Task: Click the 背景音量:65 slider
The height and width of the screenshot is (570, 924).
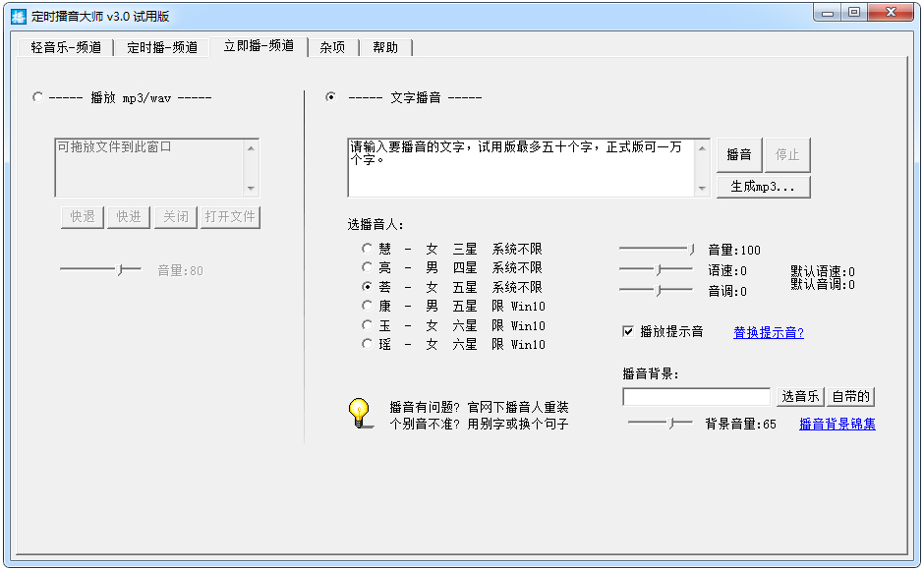Action: [660, 423]
